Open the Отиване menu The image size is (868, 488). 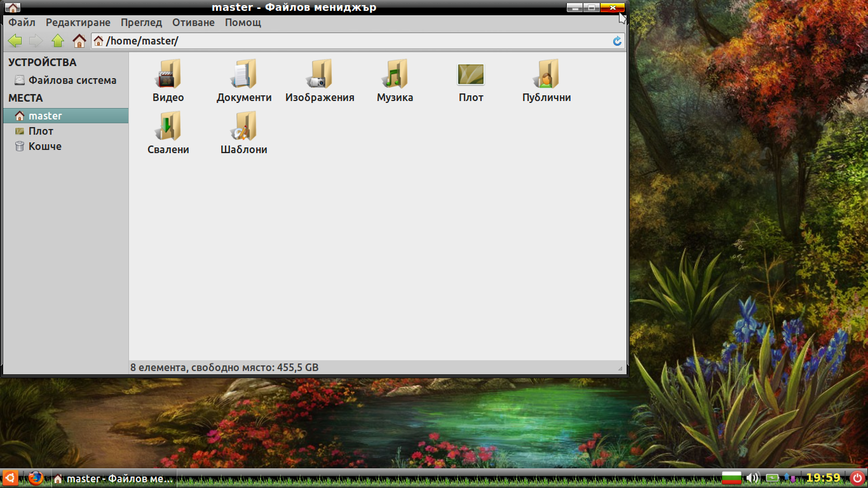(193, 22)
